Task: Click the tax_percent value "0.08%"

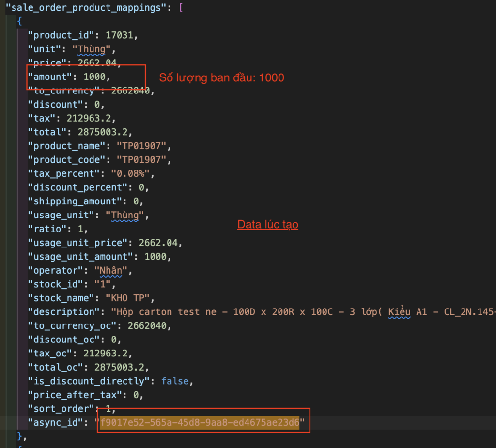Action: [130, 174]
